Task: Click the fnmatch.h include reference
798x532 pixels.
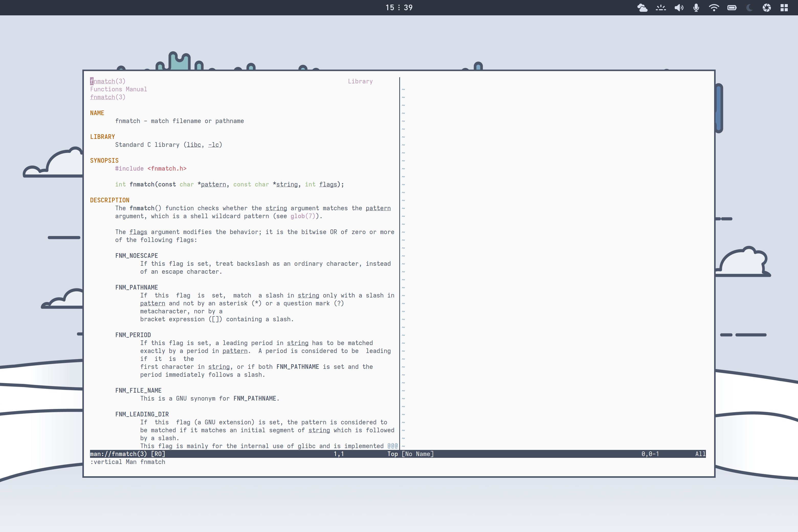Action: pyautogui.click(x=167, y=168)
